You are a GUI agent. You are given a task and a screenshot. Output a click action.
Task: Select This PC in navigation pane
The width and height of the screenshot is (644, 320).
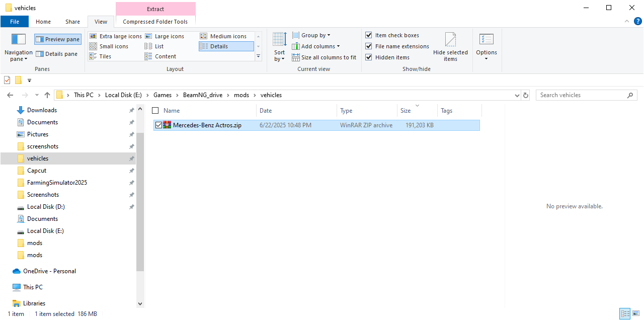click(x=33, y=287)
